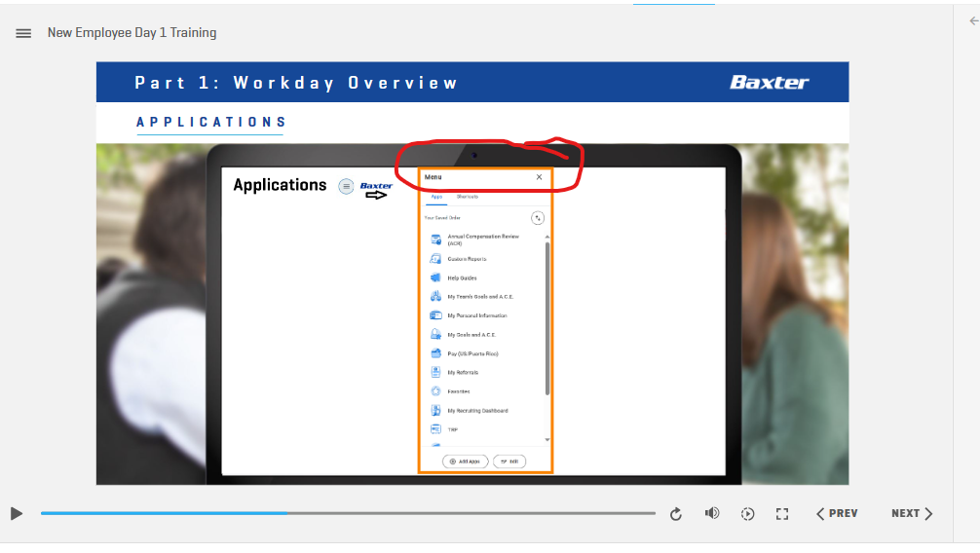Mute the player volume
The height and width of the screenshot is (553, 980).
(712, 513)
